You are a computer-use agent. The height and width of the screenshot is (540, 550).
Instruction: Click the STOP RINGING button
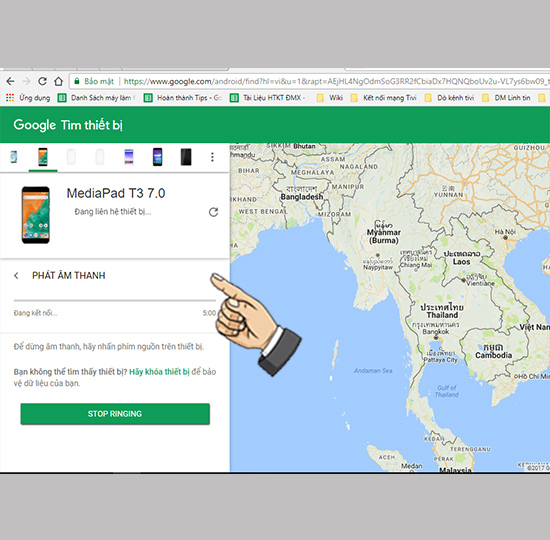[115, 414]
